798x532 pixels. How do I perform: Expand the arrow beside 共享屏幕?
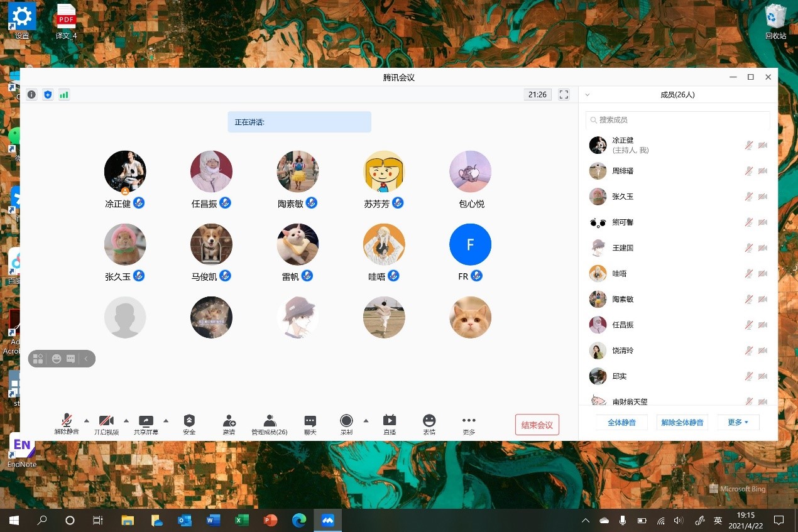coord(166,420)
